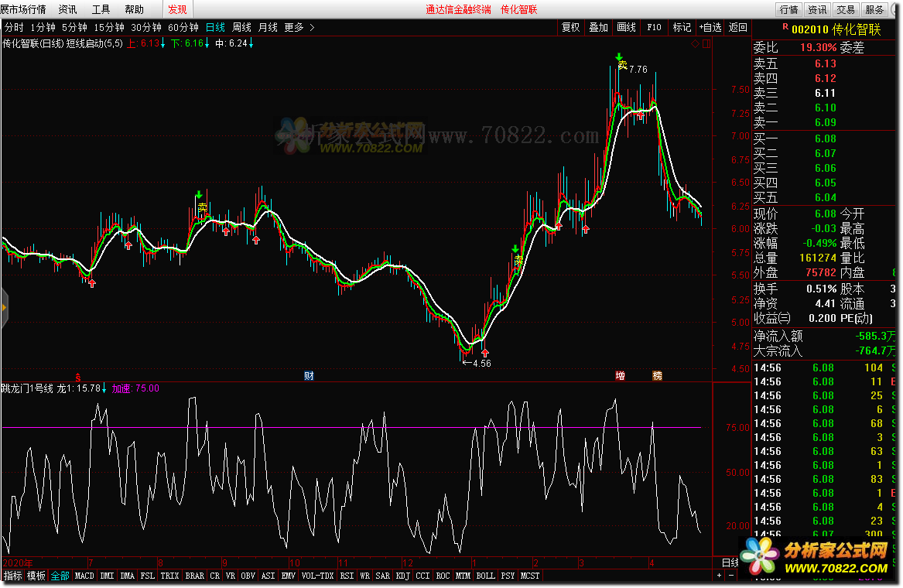Select the KDJ indicator
This screenshot has height=588, width=903.
tap(403, 576)
